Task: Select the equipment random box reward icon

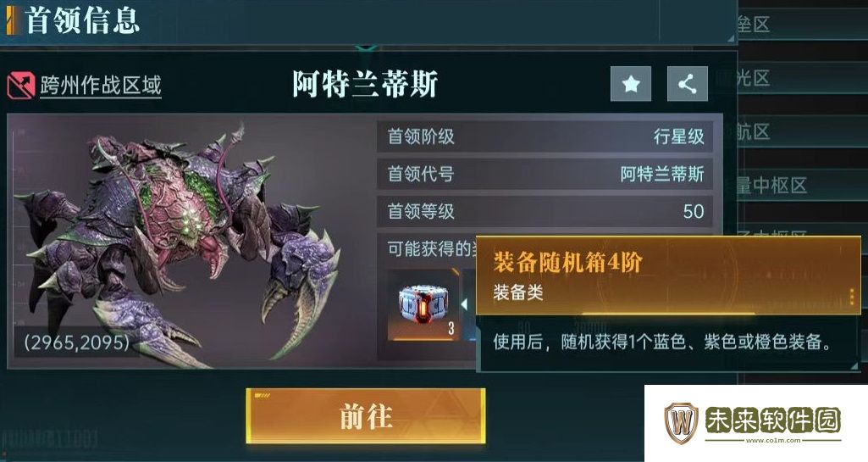Action: (x=423, y=304)
